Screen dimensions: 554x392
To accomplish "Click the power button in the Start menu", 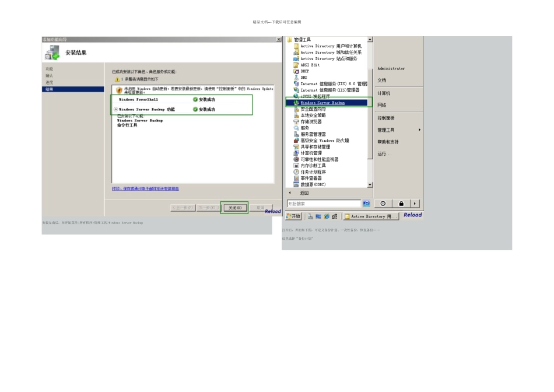I will coord(383,204).
